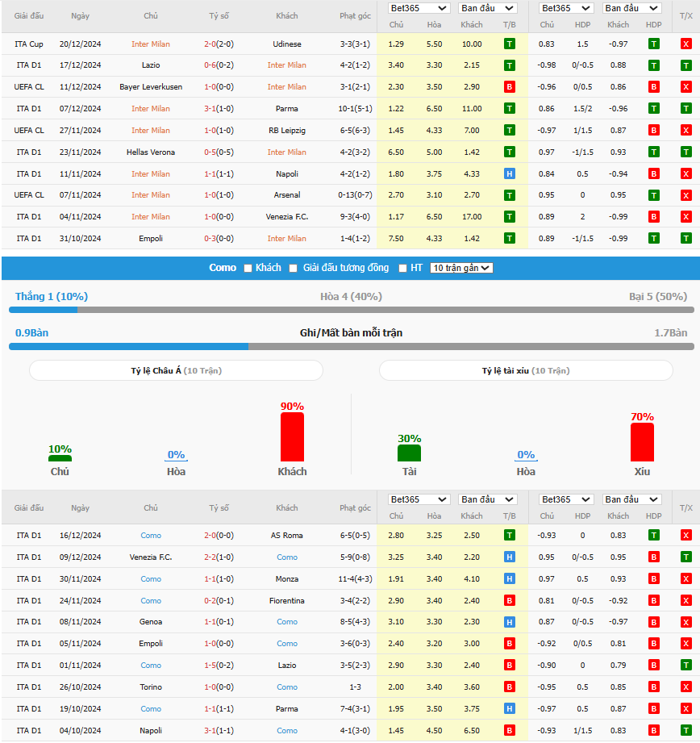Enable the Khách checkbox for Como

[248, 268]
